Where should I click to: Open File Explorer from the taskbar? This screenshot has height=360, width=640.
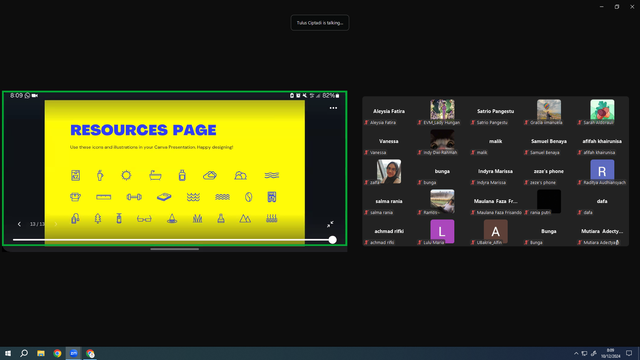tap(41, 353)
